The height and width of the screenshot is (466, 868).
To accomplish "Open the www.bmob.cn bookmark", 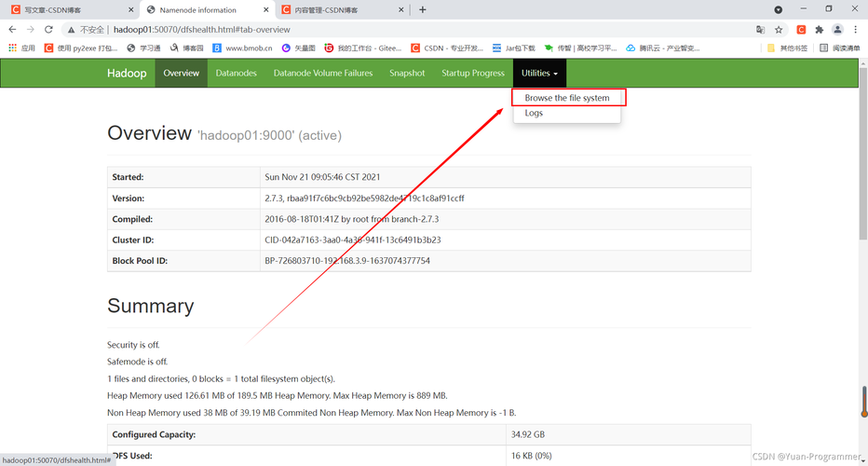I will click(x=242, y=48).
